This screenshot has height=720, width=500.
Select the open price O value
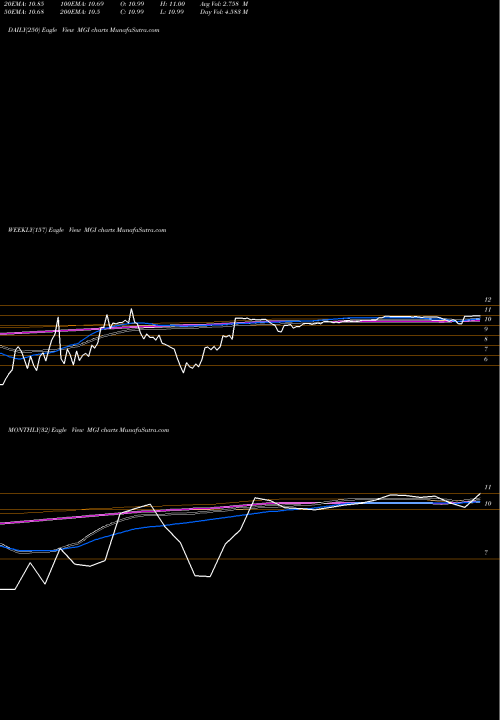[x=132, y=4]
